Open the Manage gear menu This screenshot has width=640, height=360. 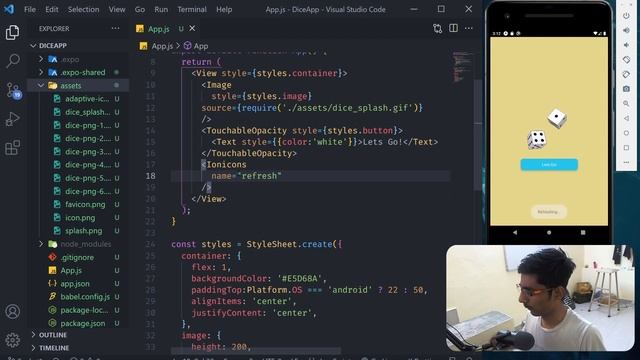13,340
